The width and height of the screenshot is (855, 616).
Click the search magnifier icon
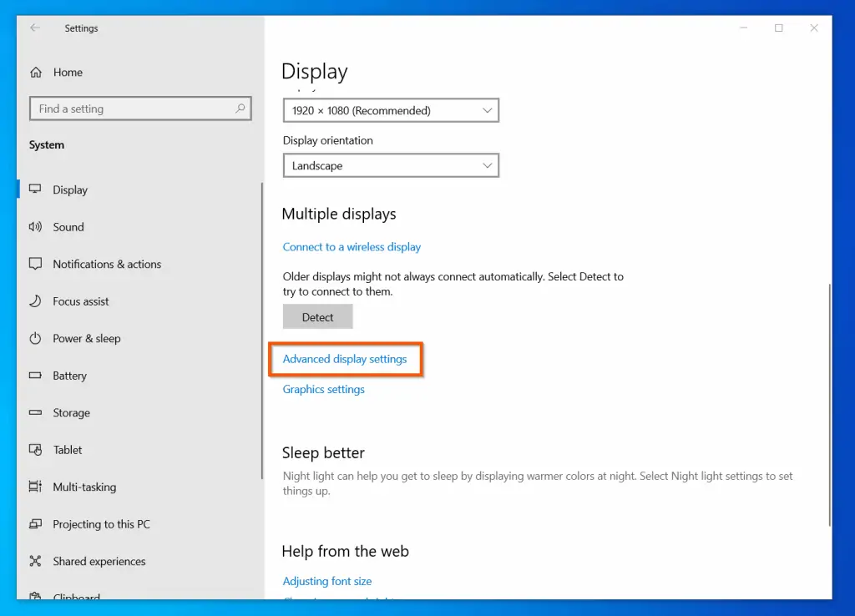(240, 109)
